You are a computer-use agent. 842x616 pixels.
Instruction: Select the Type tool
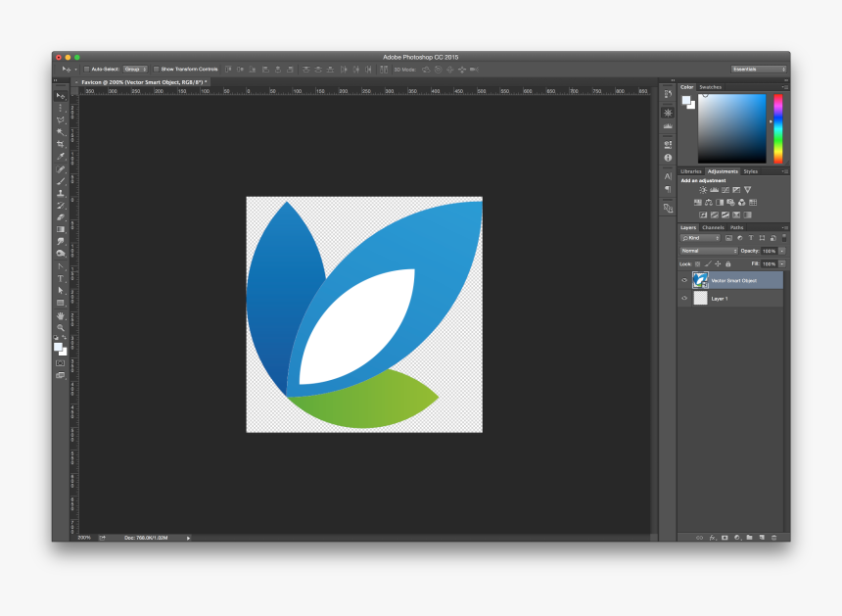click(61, 279)
